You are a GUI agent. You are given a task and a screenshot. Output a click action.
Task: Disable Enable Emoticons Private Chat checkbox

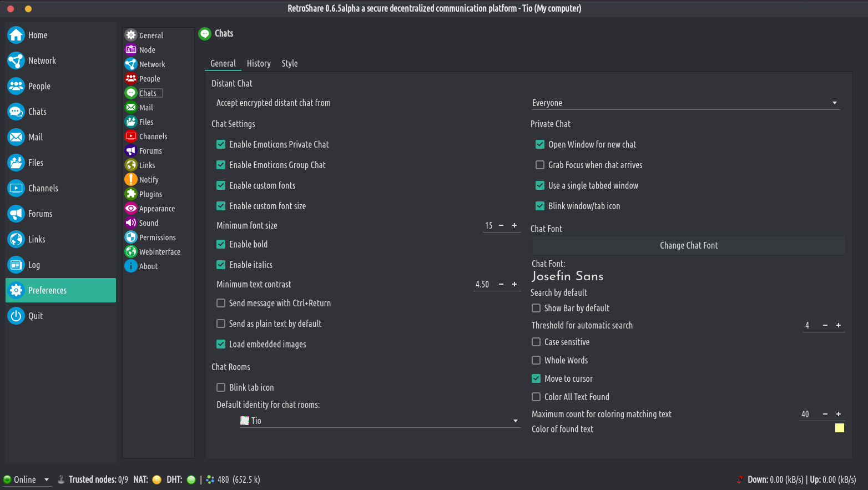pyautogui.click(x=221, y=144)
